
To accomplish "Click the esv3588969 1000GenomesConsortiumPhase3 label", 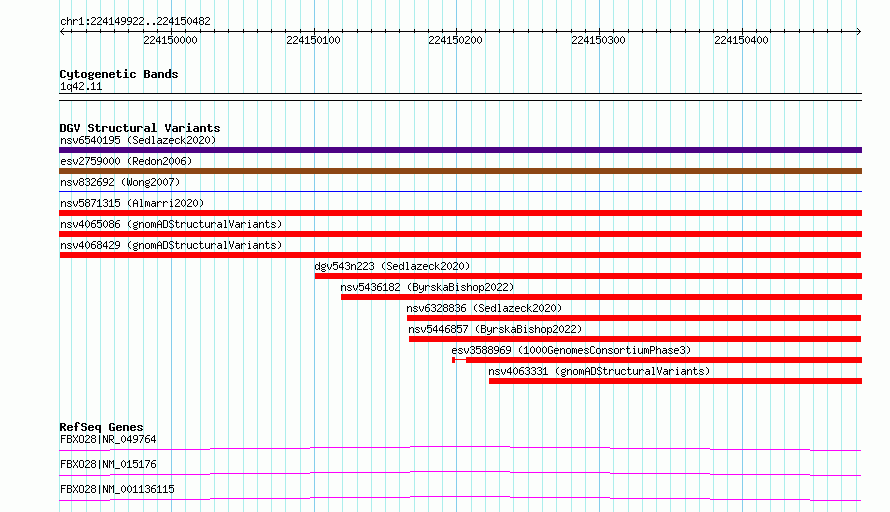I will click(571, 350).
